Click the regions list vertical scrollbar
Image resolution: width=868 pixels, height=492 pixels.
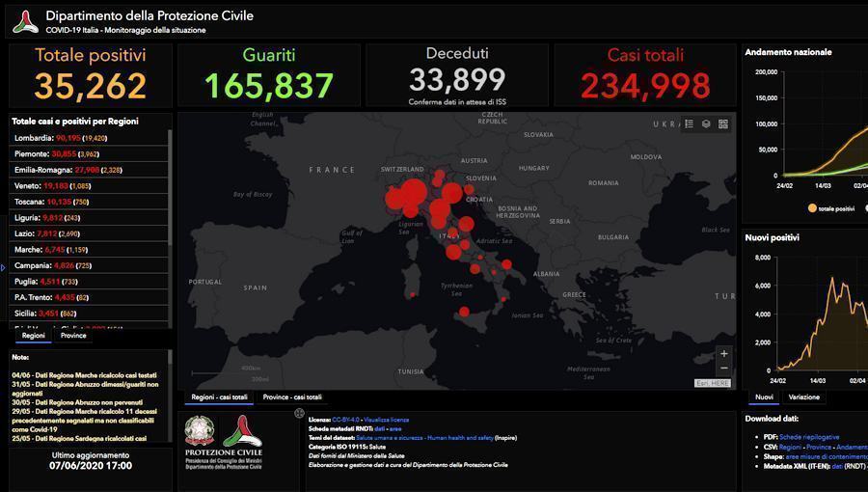170,193
